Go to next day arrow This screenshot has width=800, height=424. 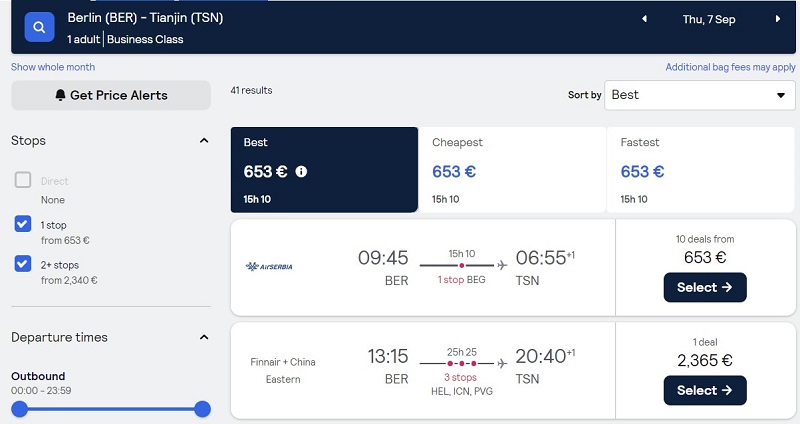(778, 19)
